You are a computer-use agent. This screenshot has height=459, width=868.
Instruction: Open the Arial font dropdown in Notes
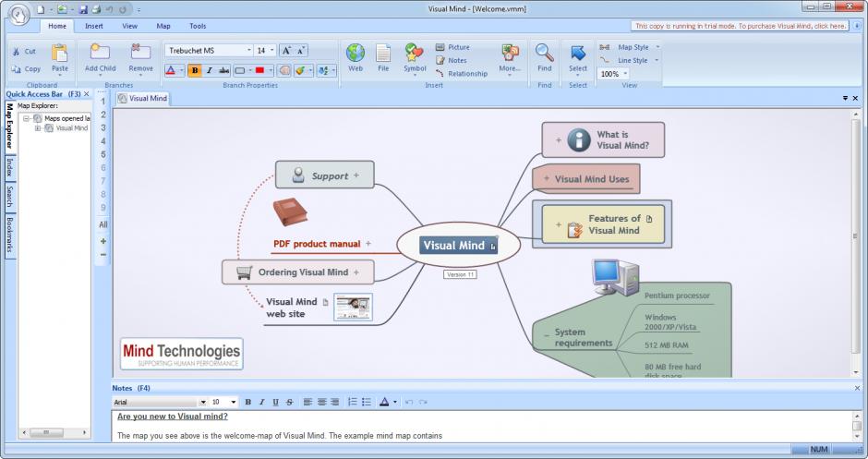(x=203, y=402)
